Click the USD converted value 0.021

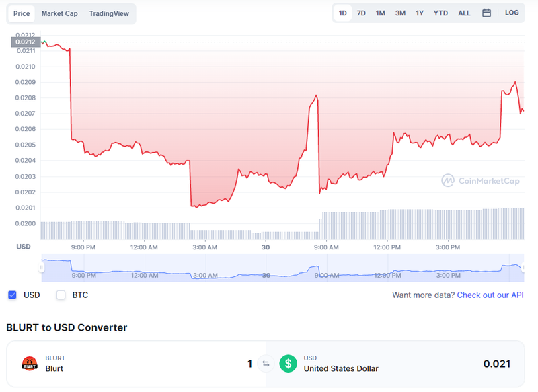(496, 364)
